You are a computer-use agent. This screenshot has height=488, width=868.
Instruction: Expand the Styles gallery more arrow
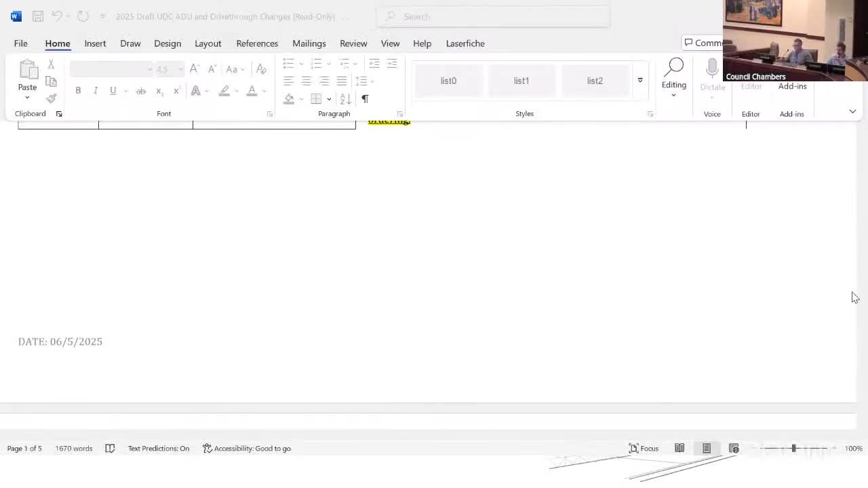coord(639,81)
